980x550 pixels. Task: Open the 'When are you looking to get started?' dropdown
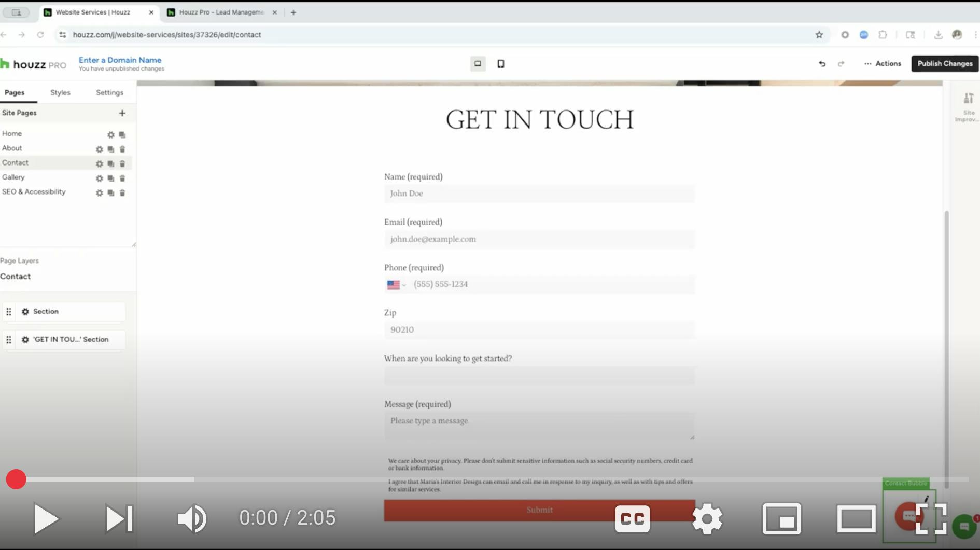point(539,375)
